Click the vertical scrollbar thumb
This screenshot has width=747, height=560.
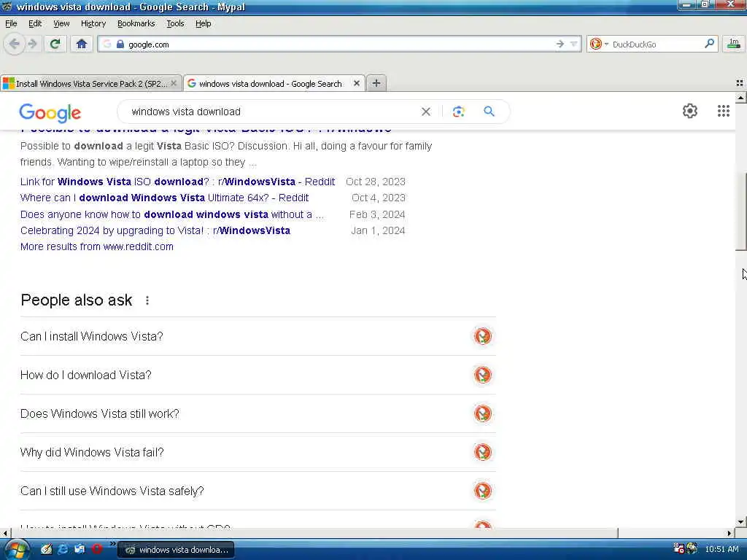pyautogui.click(x=740, y=211)
